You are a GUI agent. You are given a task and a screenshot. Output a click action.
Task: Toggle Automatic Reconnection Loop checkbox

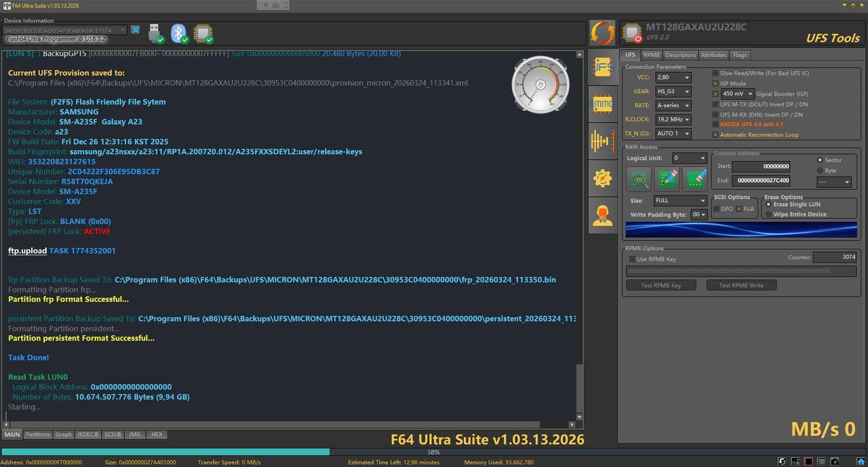715,134
